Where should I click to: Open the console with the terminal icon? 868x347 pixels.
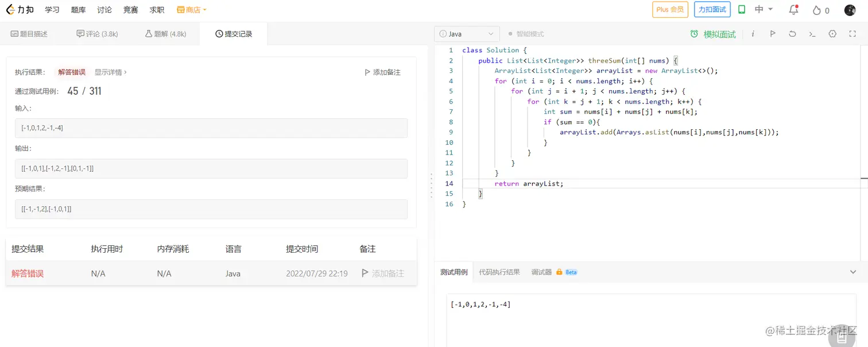813,34
